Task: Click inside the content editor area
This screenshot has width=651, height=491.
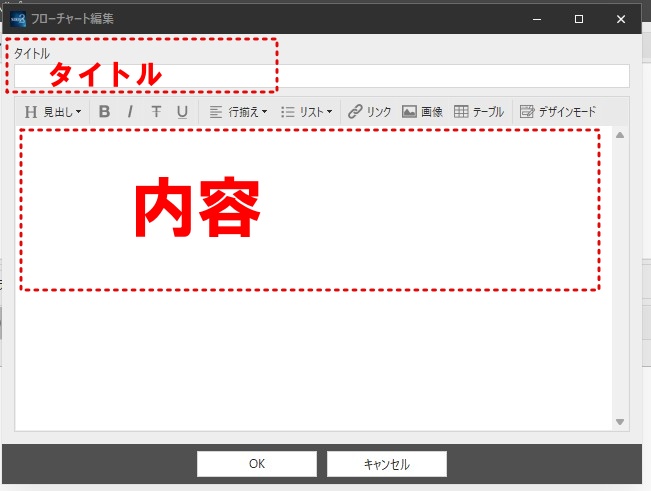Action: pyautogui.click(x=313, y=278)
